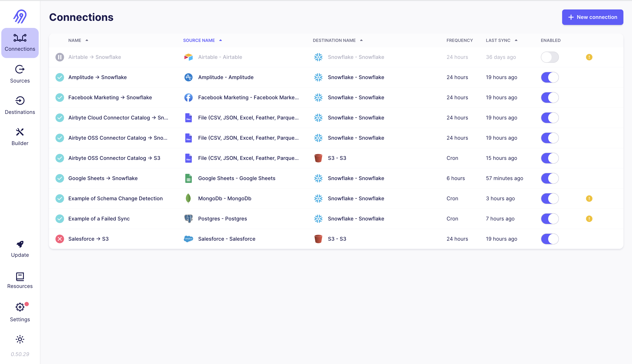The width and height of the screenshot is (632, 364).
Task: Click the success check icon for Amplitude
Action: pos(60,78)
